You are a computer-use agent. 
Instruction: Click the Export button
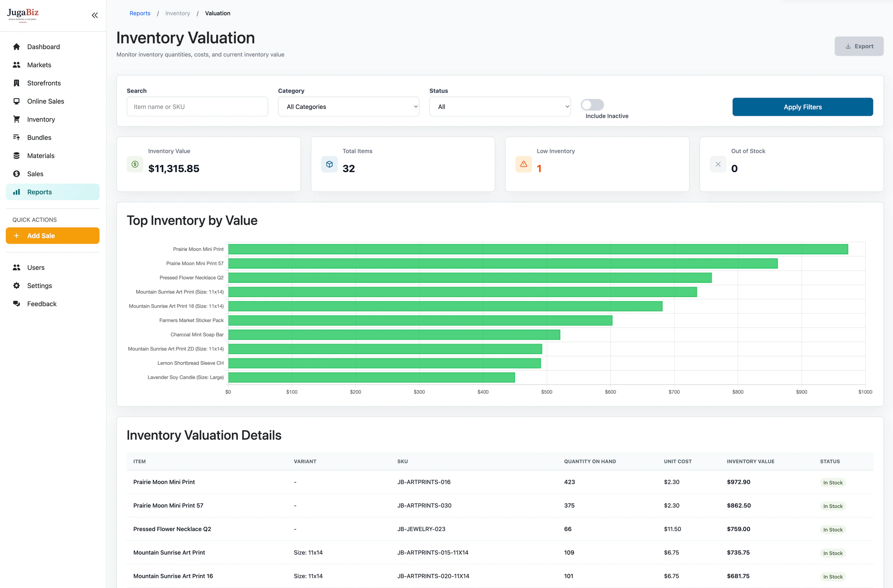coord(859,46)
